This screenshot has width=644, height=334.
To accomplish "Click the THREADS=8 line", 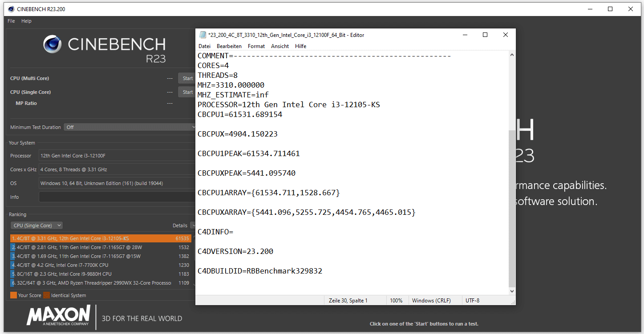I will point(218,75).
